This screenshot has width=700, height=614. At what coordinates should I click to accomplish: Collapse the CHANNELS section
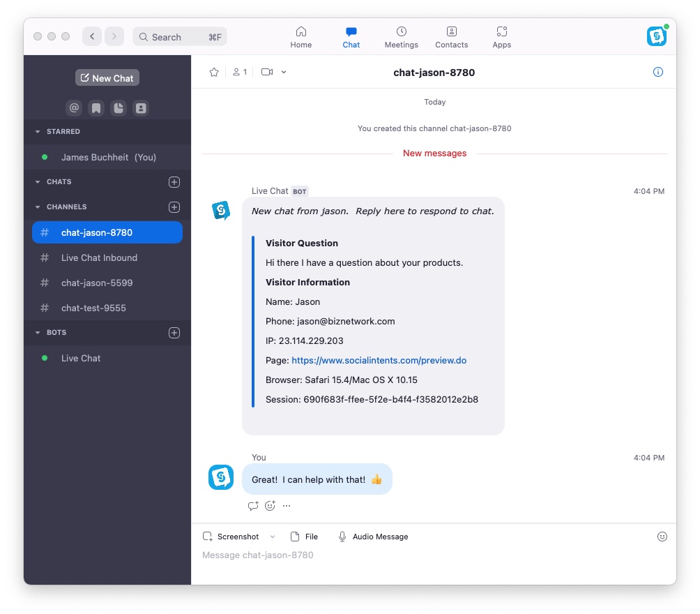38,207
